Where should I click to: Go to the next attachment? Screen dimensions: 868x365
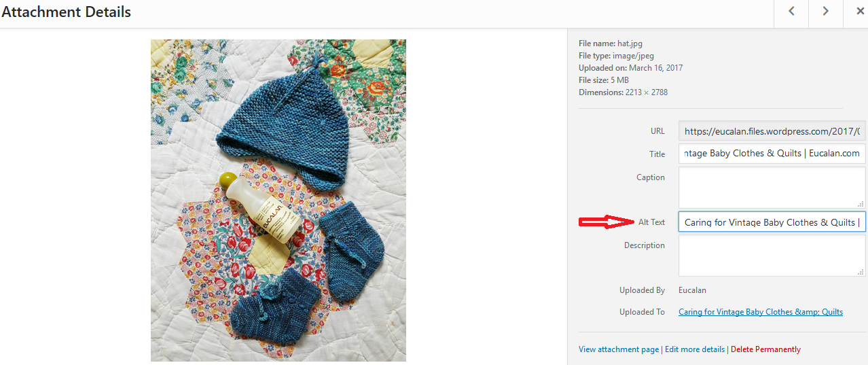(825, 12)
